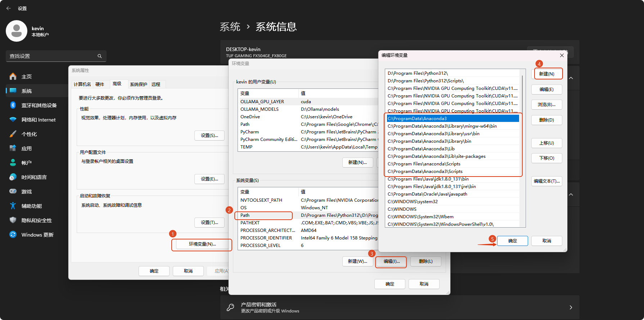644x320 pixels.
Task: Open Accounts person icon
Action: (x=13, y=163)
